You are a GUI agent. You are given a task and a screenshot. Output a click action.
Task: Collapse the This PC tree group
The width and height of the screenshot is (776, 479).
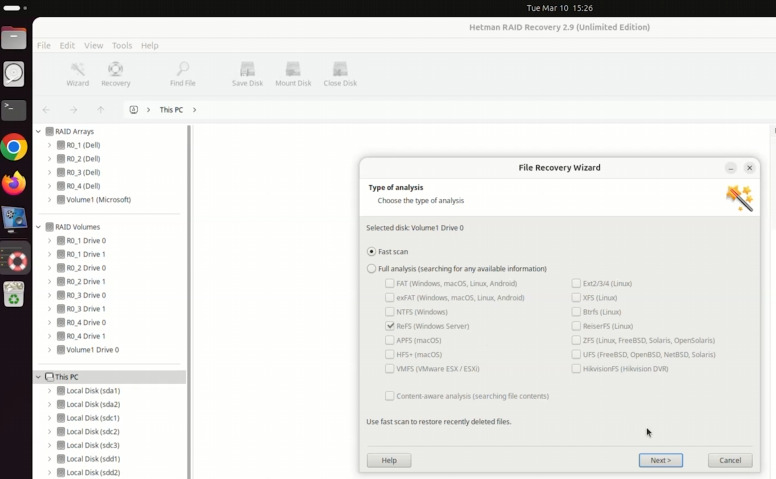coord(39,377)
